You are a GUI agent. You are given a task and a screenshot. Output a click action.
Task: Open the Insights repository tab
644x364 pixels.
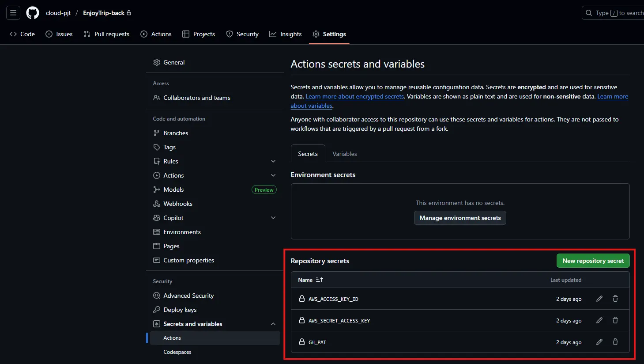click(x=286, y=34)
